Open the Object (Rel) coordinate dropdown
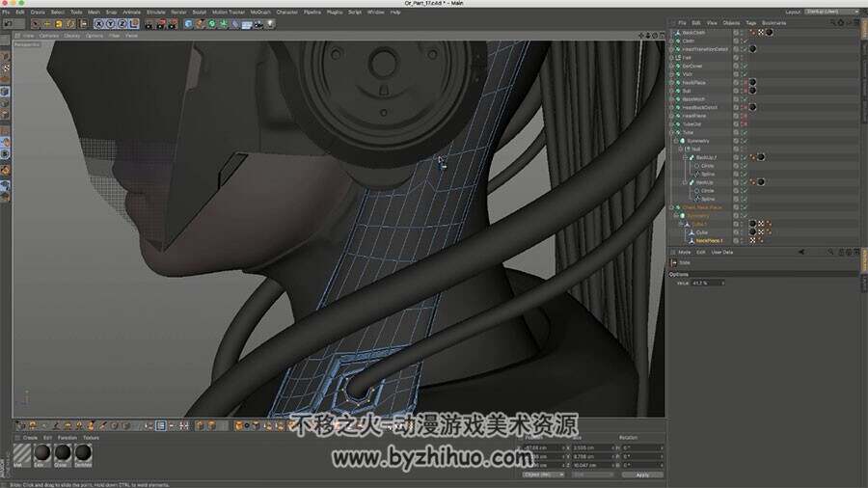This screenshot has height=488, width=868. pos(542,474)
